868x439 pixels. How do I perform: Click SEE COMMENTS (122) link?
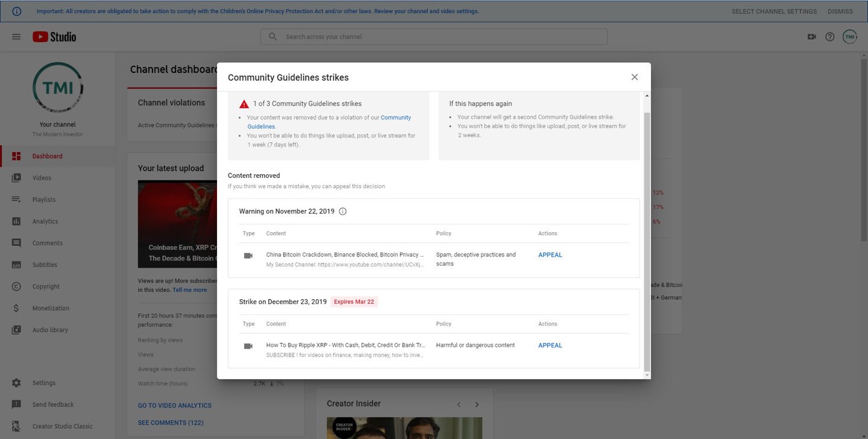(x=171, y=423)
